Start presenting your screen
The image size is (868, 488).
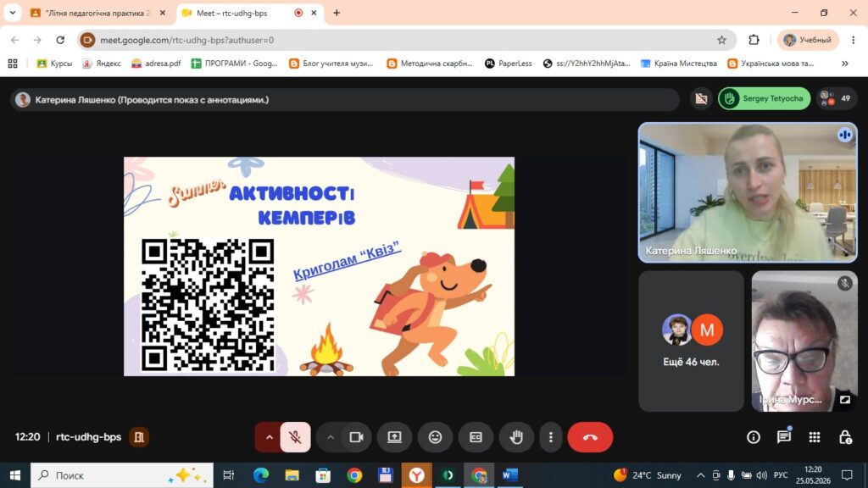pyautogui.click(x=394, y=437)
